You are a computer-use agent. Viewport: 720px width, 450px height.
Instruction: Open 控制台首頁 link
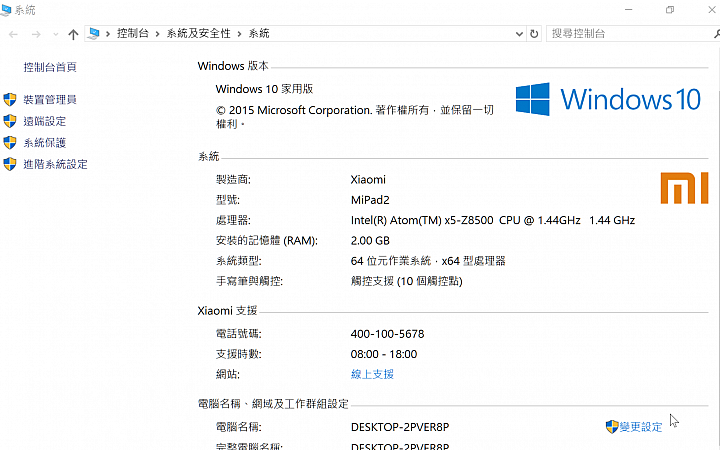(x=50, y=67)
